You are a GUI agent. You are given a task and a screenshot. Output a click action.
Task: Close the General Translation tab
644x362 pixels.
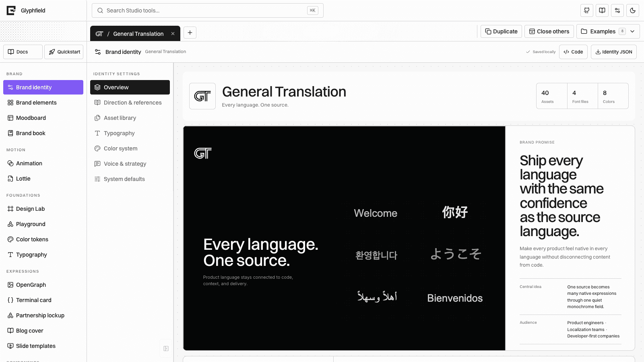[173, 34]
